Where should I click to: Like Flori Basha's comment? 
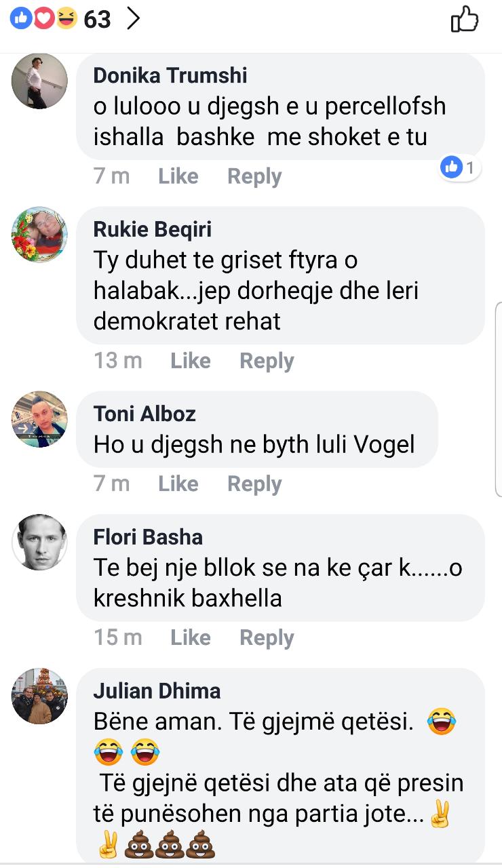click(191, 637)
